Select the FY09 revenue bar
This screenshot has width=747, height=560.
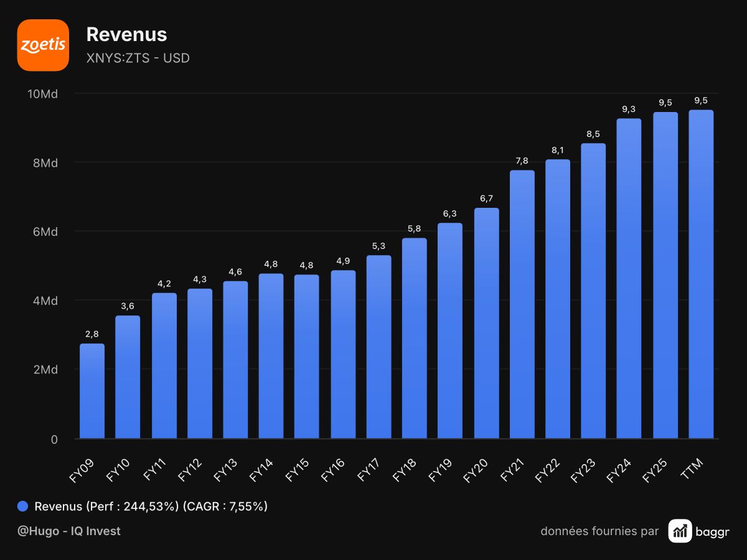coord(92,391)
